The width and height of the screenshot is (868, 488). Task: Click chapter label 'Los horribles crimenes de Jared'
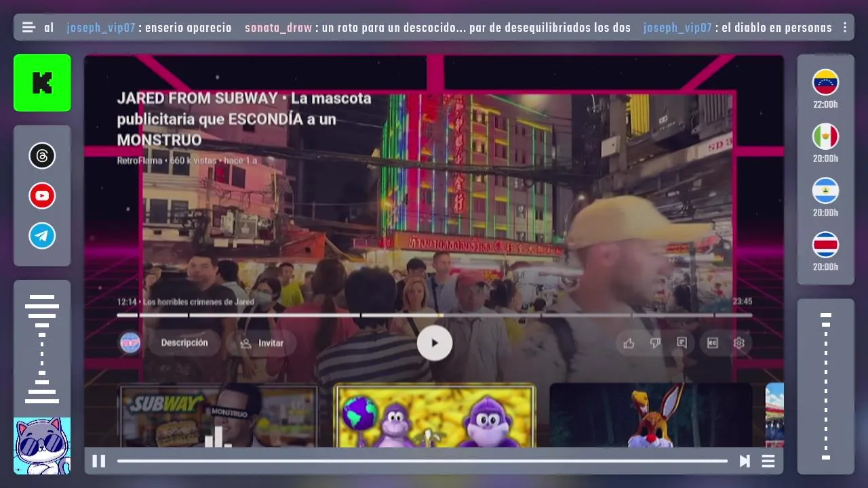click(199, 302)
